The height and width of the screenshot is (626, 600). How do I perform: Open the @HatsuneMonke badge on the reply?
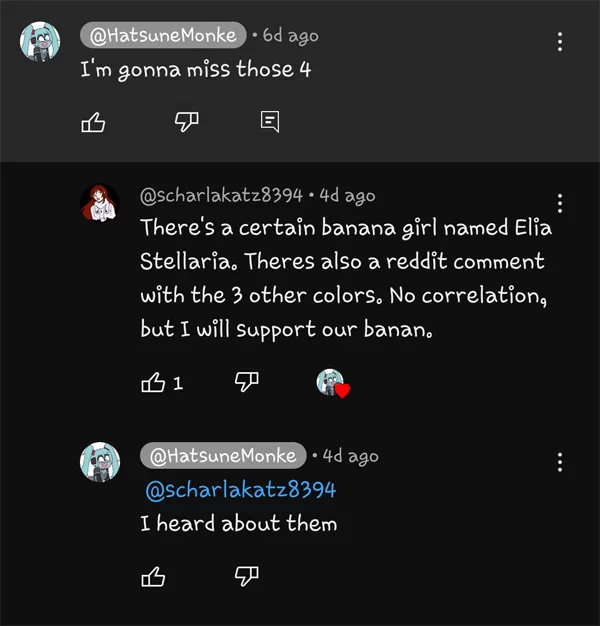(223, 456)
